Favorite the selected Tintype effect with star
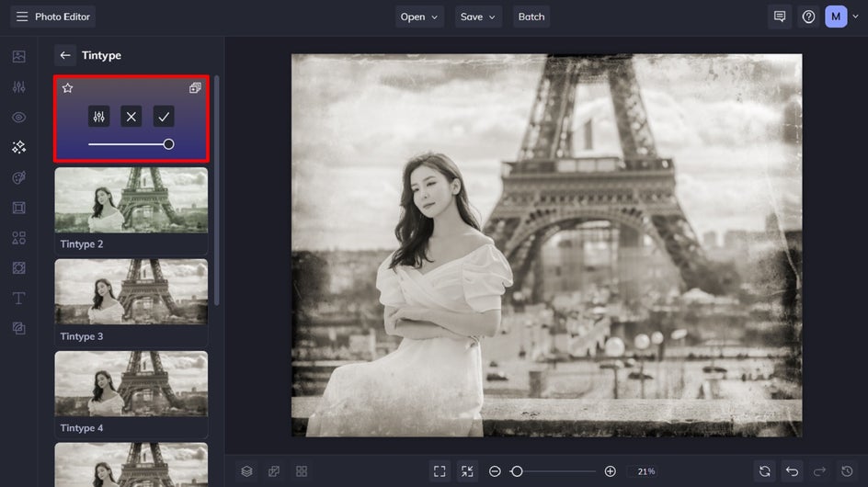 tap(67, 88)
